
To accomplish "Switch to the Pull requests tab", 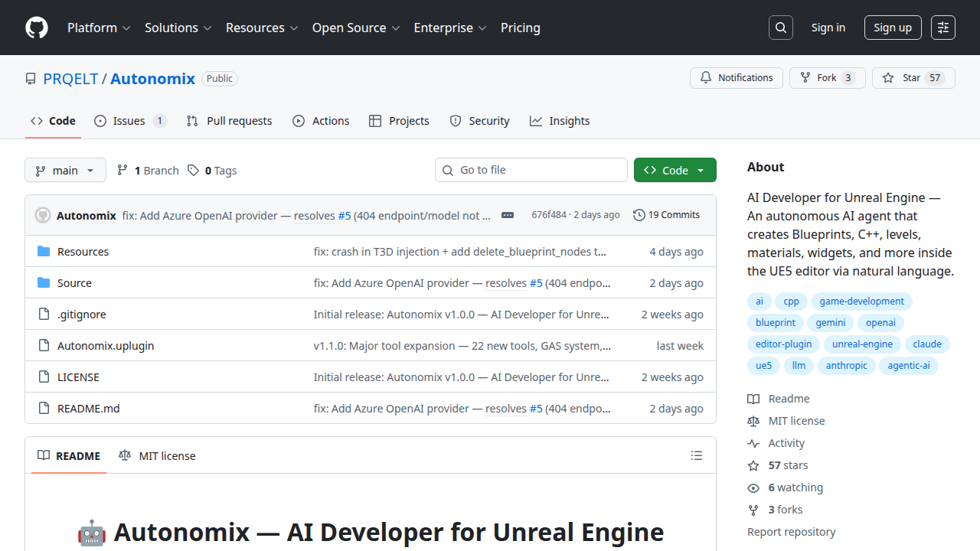I will point(229,121).
